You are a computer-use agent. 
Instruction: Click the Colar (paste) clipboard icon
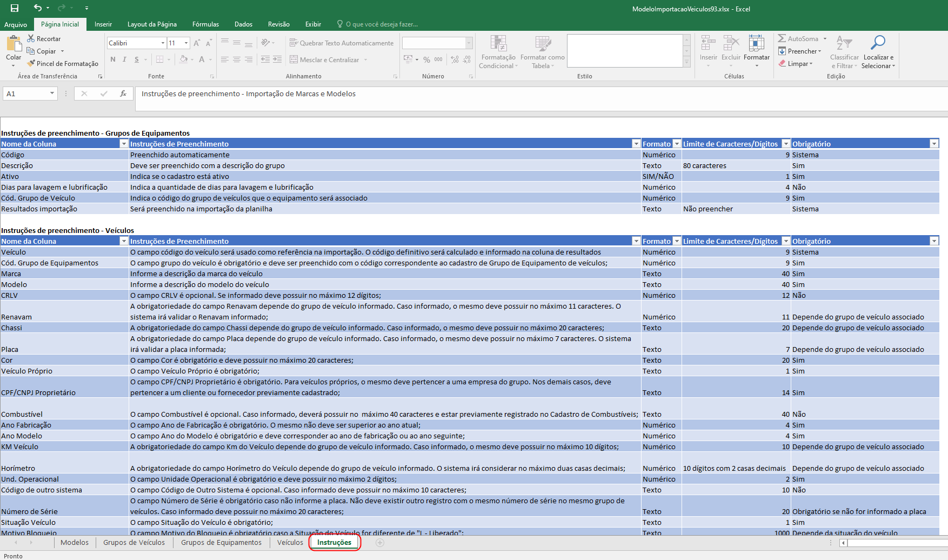coord(14,44)
